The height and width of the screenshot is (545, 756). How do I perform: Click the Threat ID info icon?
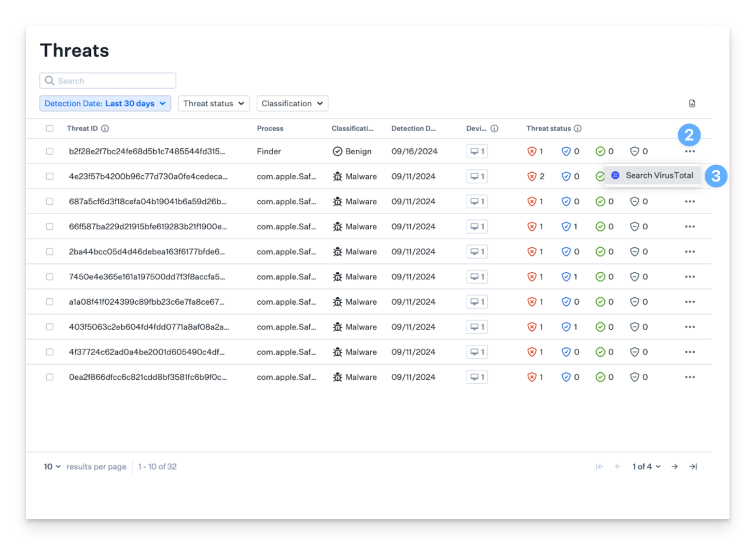click(105, 129)
